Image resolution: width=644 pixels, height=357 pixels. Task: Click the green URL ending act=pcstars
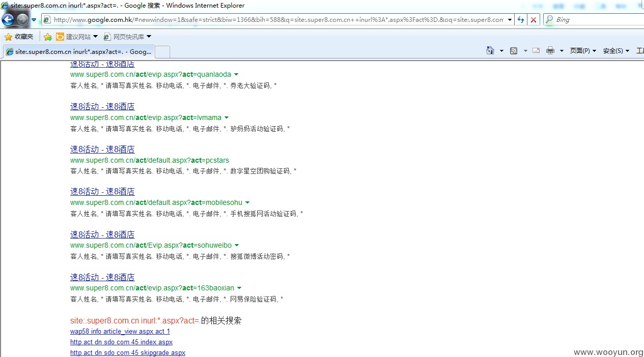(x=150, y=160)
